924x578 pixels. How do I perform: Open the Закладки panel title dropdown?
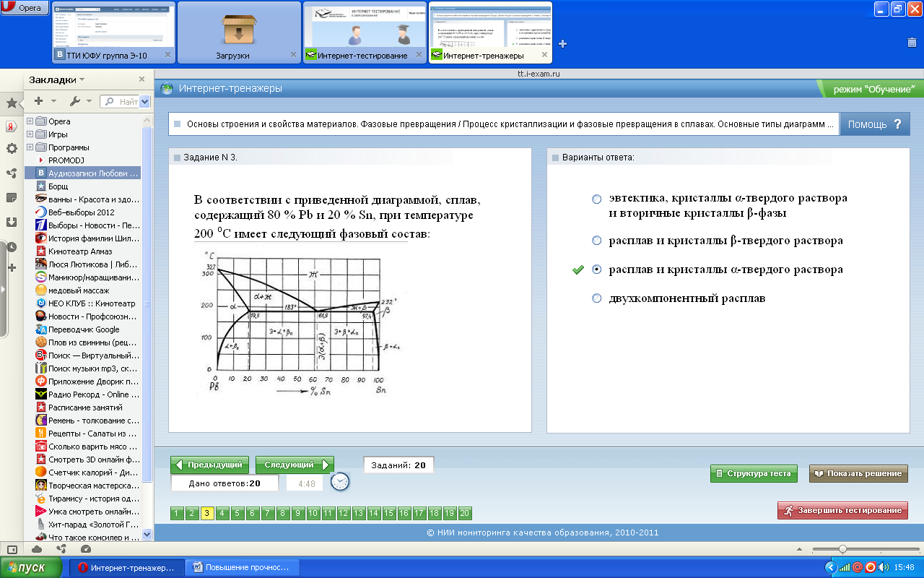click(82, 79)
